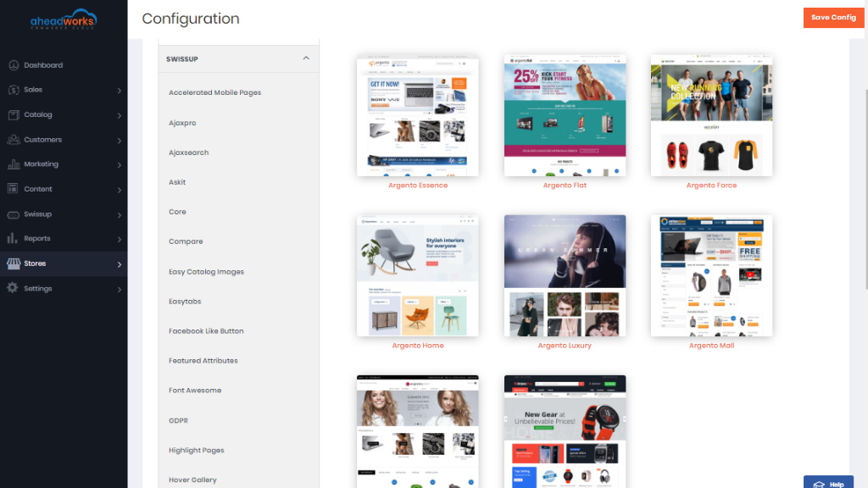Expand the Catalog submenu arrow
The image size is (868, 488).
119,115
